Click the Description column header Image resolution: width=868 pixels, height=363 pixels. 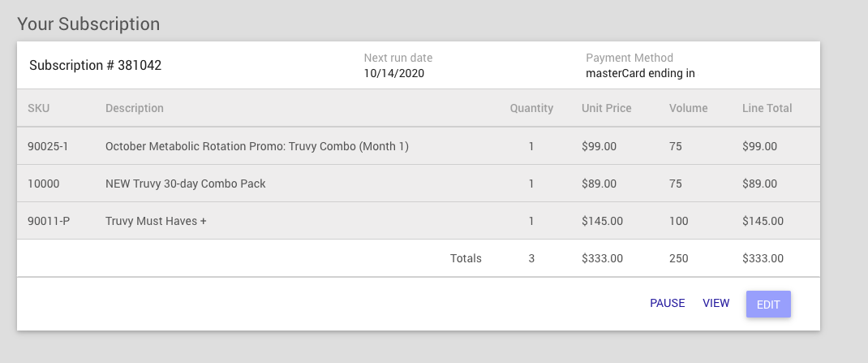[x=135, y=108]
